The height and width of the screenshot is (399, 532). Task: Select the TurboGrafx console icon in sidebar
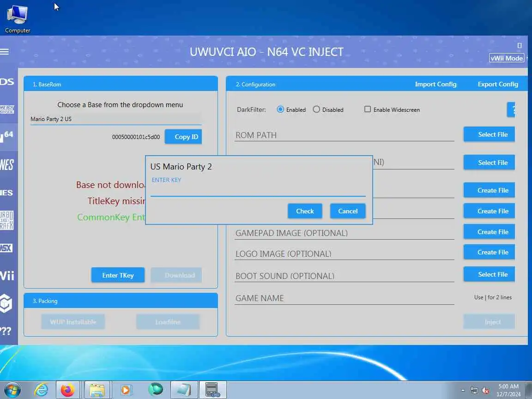pos(6,220)
